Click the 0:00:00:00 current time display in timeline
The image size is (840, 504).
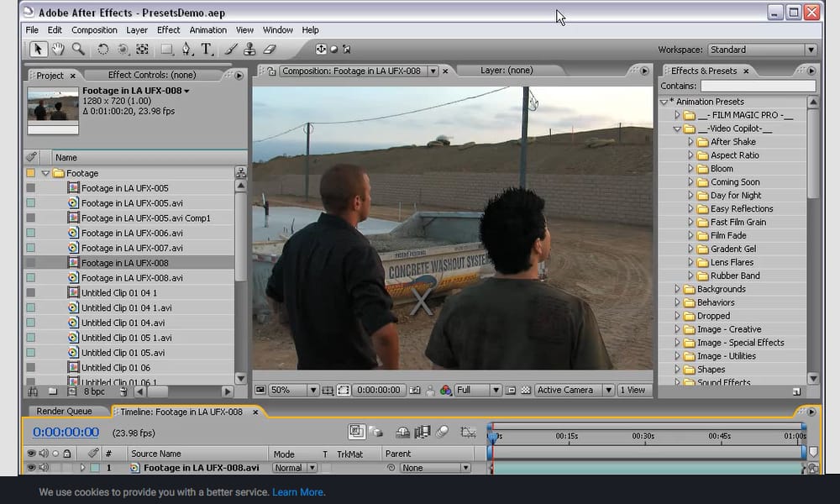pos(66,433)
